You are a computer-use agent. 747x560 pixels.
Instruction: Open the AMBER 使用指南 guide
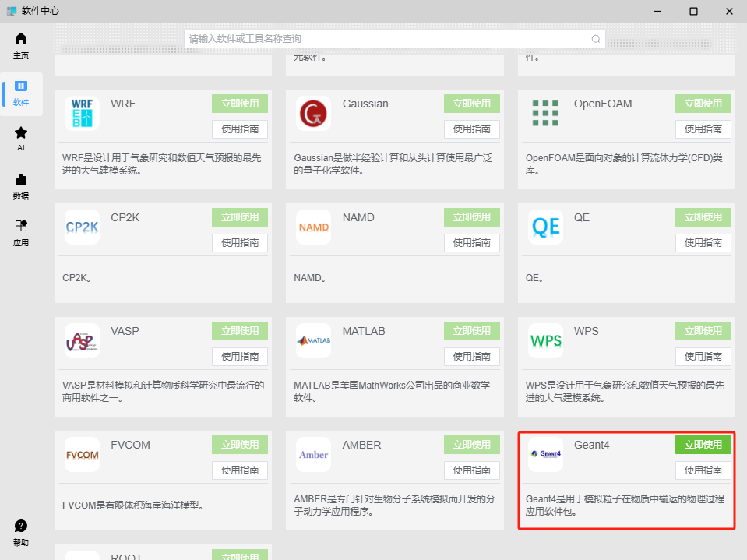(x=471, y=470)
